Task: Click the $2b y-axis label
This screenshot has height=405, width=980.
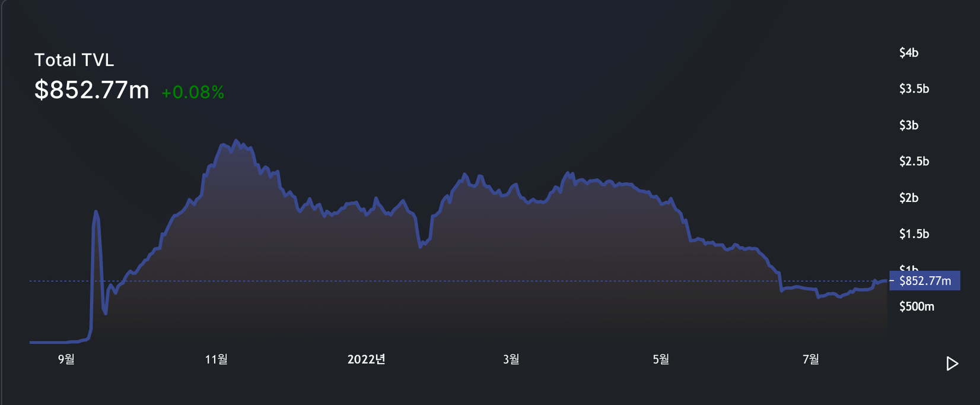Action: pyautogui.click(x=909, y=198)
